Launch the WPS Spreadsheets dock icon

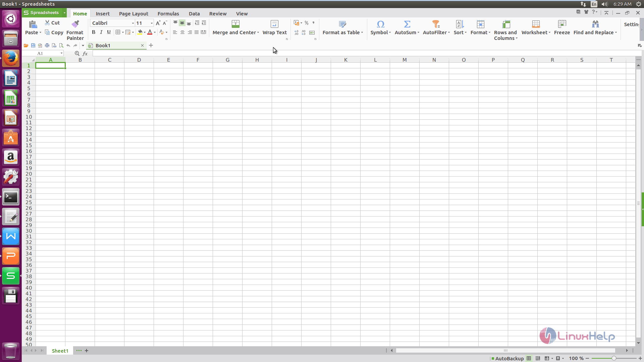pyautogui.click(x=11, y=276)
